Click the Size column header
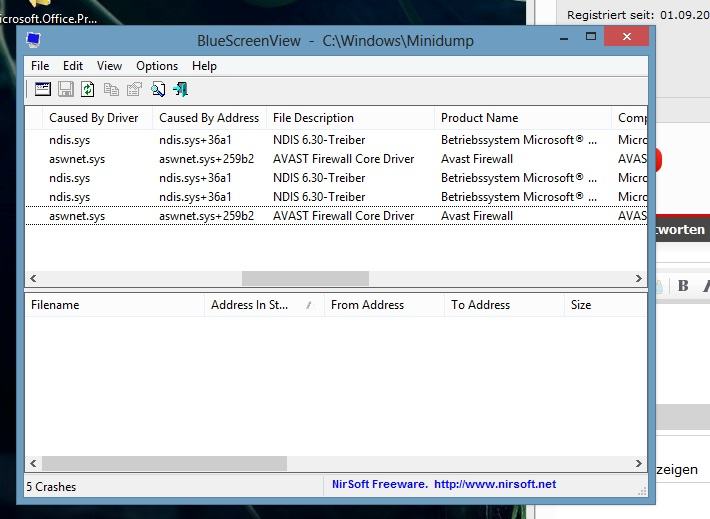The image size is (710, 519). [605, 305]
